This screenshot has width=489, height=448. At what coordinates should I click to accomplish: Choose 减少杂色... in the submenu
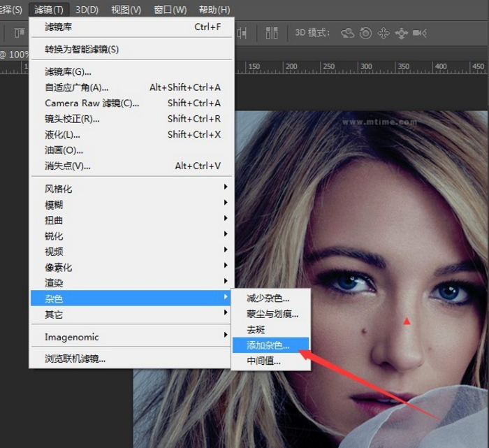(268, 298)
